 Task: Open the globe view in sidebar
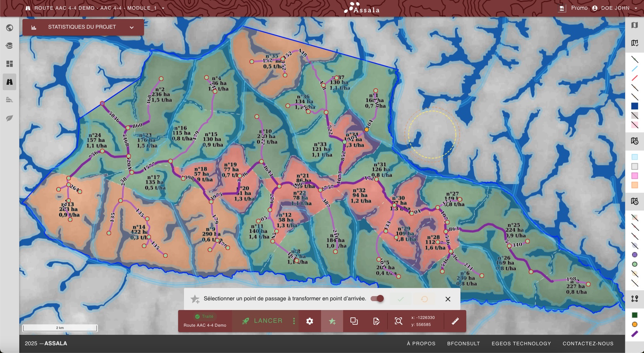(x=10, y=28)
